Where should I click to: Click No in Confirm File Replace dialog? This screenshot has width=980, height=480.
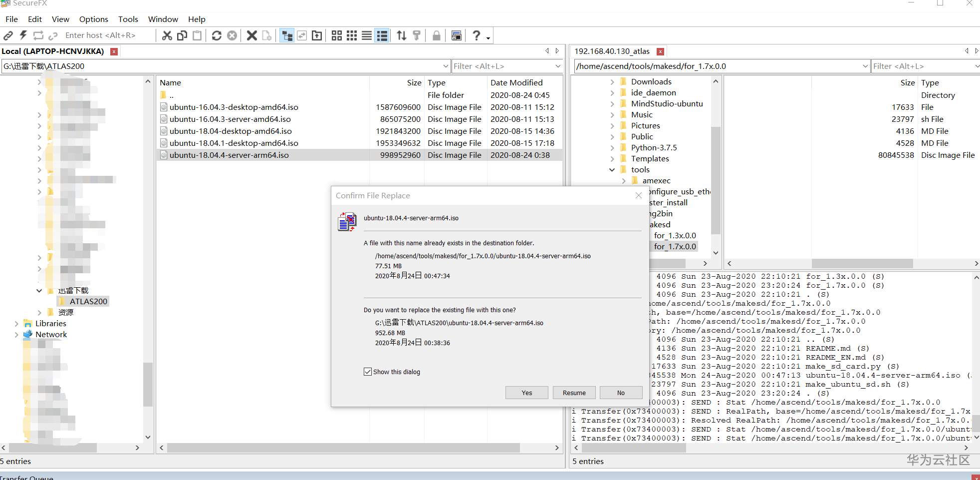pos(621,393)
